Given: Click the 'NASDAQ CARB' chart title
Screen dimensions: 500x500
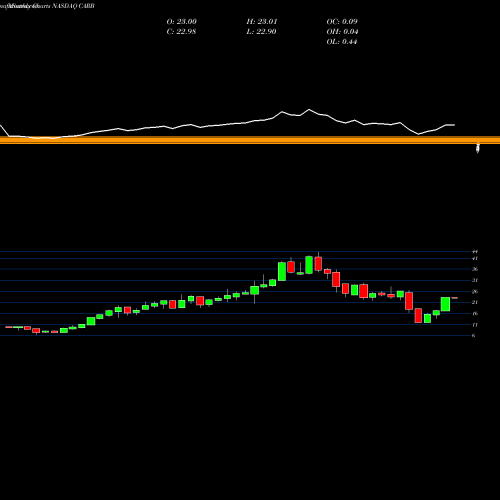Looking at the screenshot, I should coord(73,6).
